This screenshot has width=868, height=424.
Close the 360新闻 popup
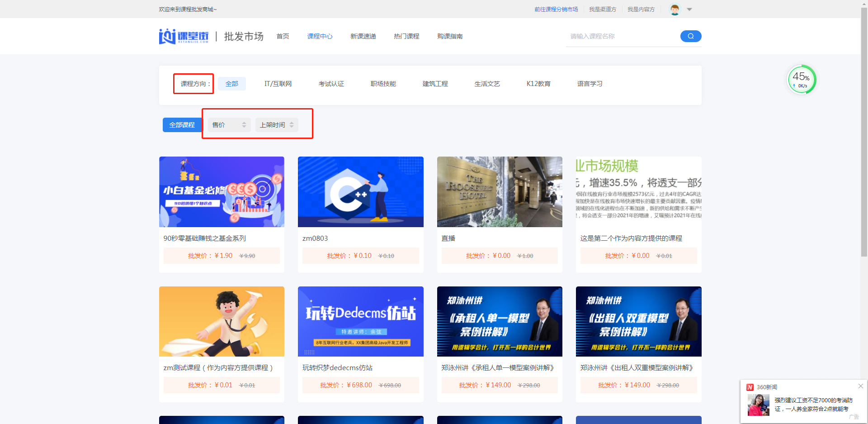(x=861, y=386)
